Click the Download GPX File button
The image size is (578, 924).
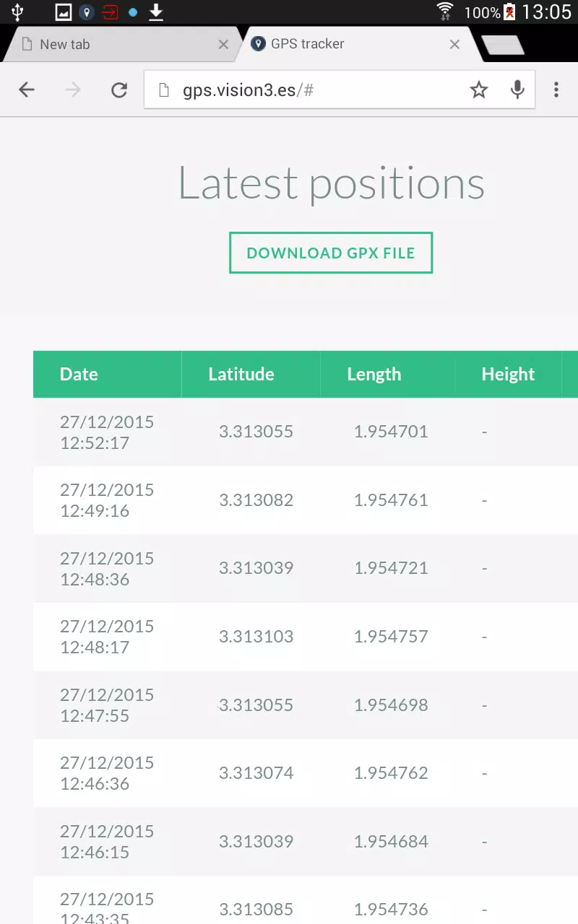(331, 253)
